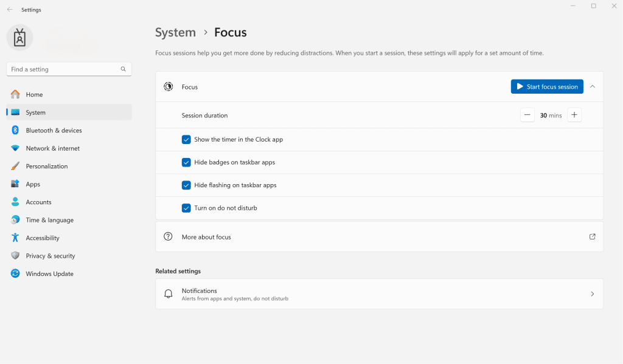Go to Bluetooth & devices

pyautogui.click(x=69, y=130)
